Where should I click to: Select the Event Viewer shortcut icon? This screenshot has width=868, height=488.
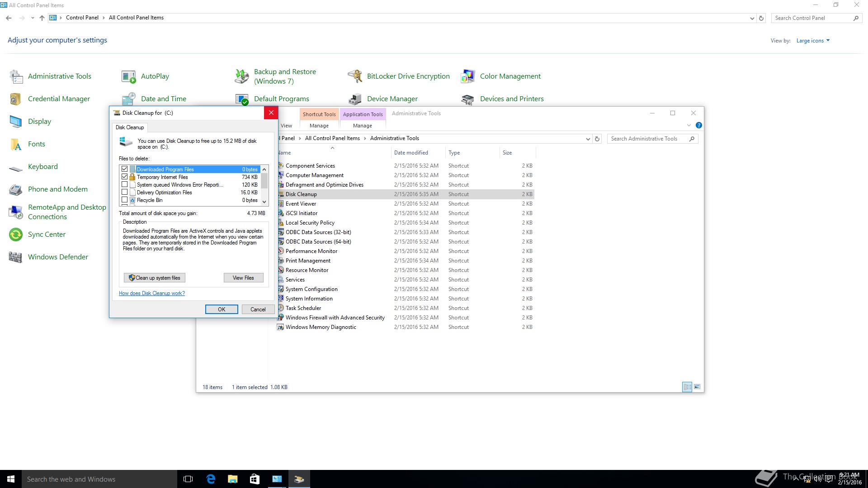coord(281,204)
